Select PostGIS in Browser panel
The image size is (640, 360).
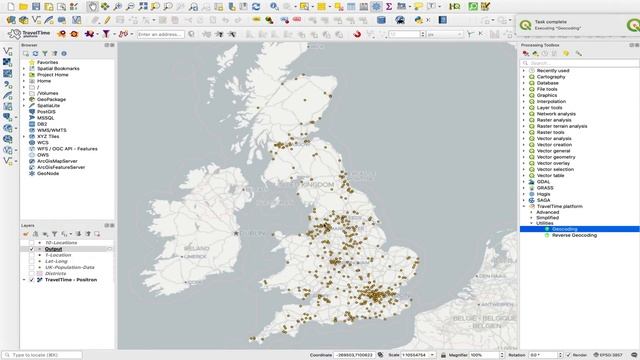tap(46, 111)
